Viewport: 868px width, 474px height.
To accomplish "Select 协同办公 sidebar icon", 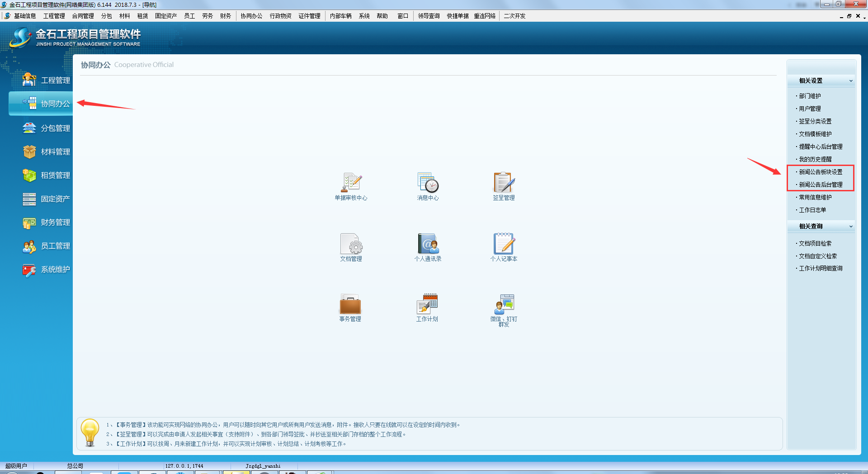I will [x=29, y=104].
